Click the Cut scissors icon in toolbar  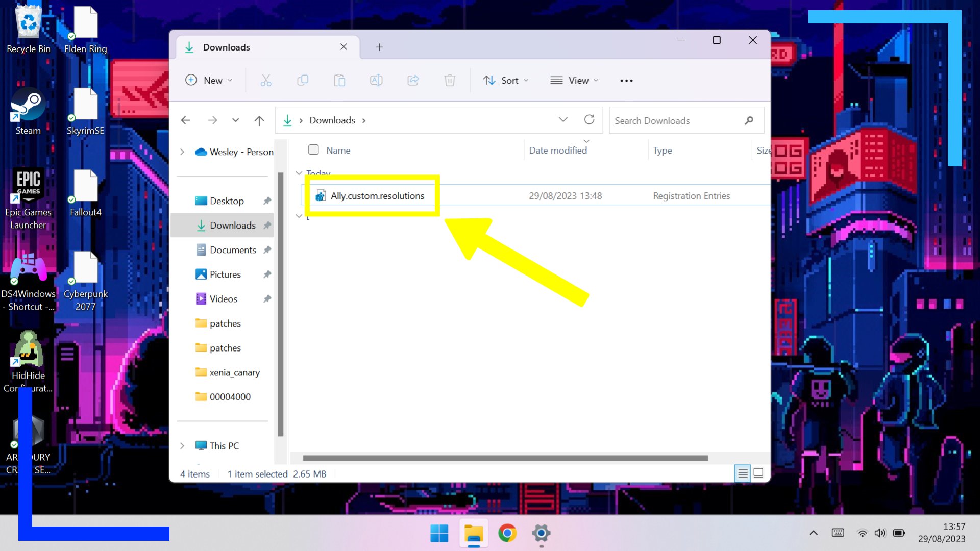[x=266, y=80]
